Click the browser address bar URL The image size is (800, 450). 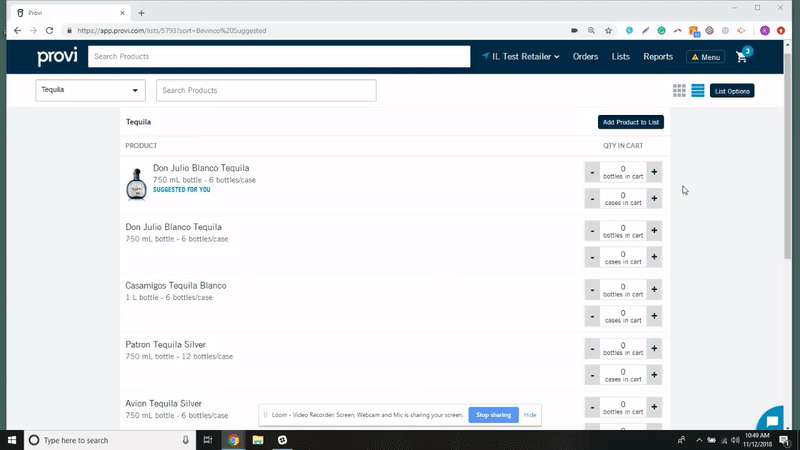pyautogui.click(x=172, y=31)
